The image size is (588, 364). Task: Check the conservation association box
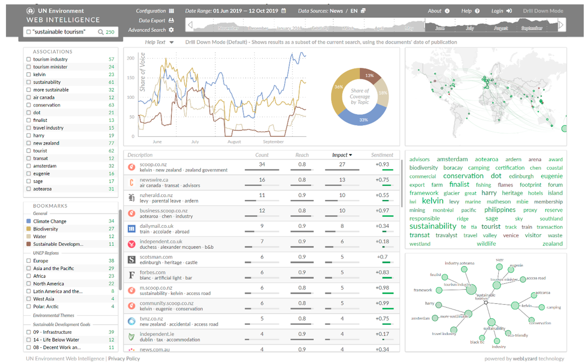tap(28, 105)
